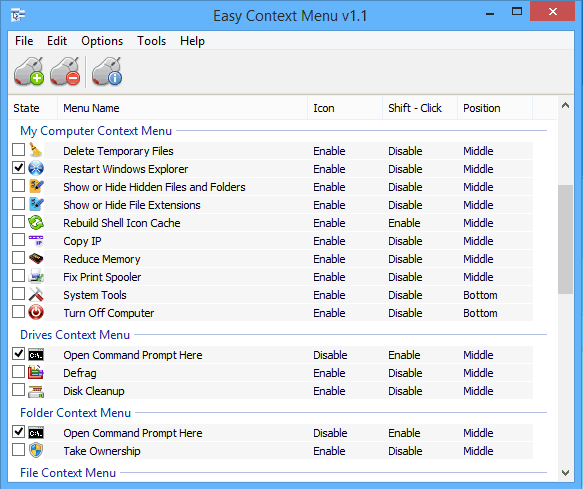Click the green refresh icon for Rebuild Shell Icon Cache
Screen dimensions: 583x489
click(x=36, y=222)
